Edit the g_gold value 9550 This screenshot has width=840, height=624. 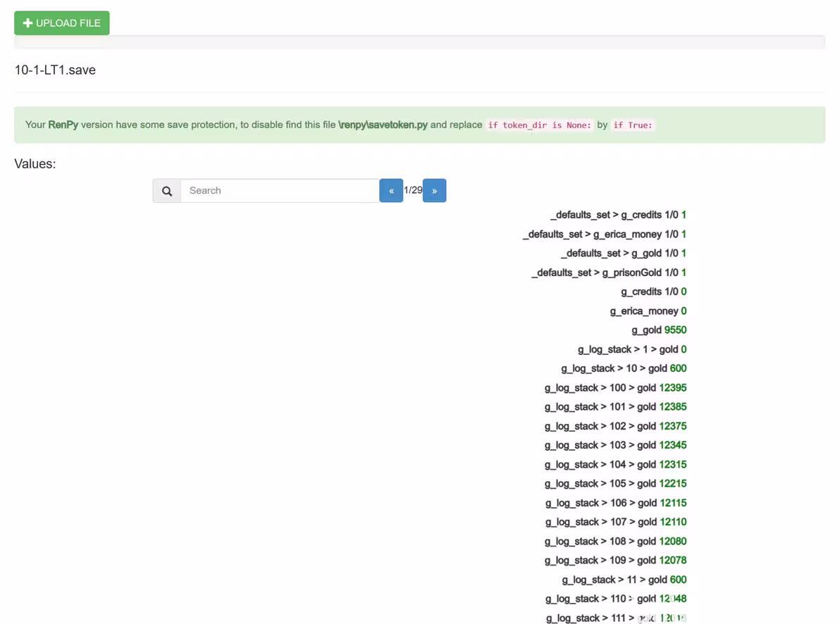[675, 330]
